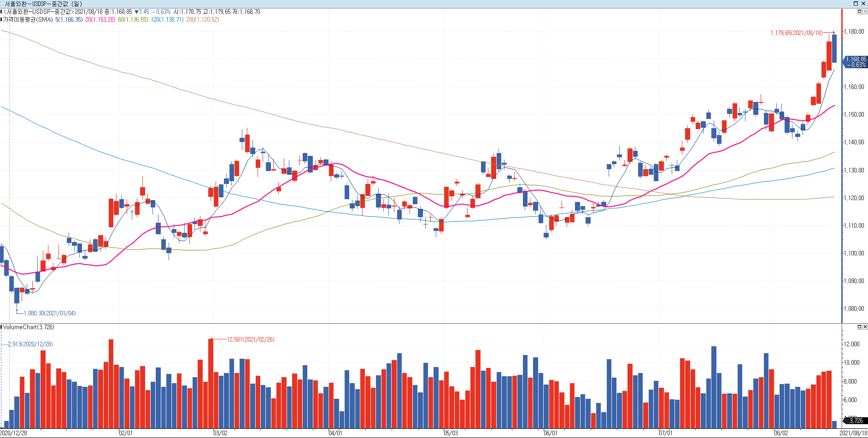Close the price chart pane
Screen dimensions: 868x438
pyautogui.click(x=865, y=12)
